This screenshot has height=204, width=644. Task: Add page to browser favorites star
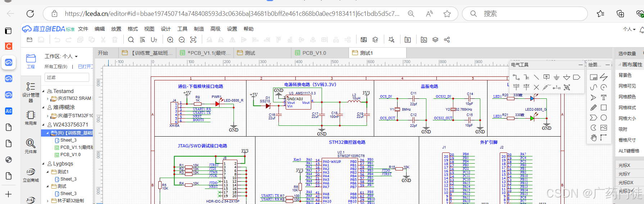(x=447, y=14)
